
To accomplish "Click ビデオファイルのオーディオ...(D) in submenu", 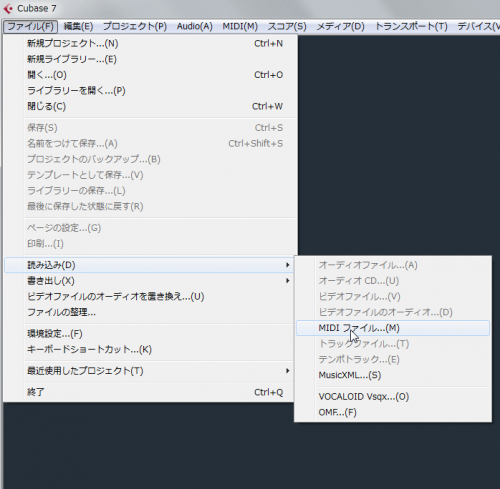I will 393,312.
